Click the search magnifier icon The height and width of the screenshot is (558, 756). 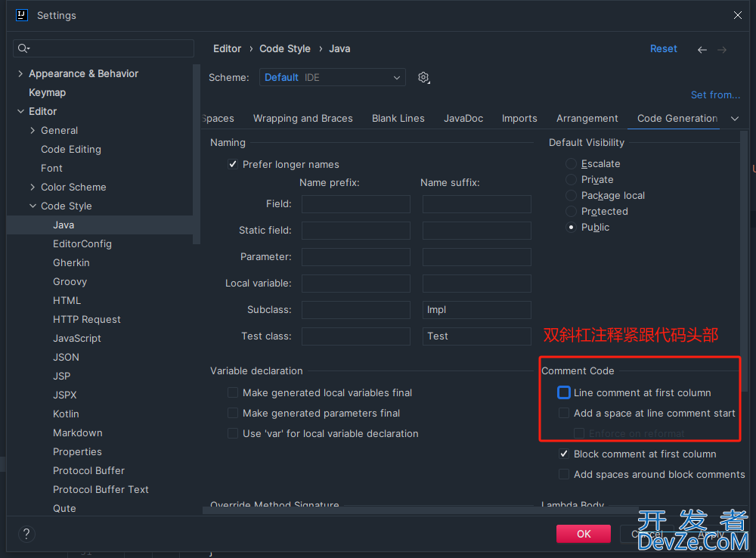pos(23,48)
